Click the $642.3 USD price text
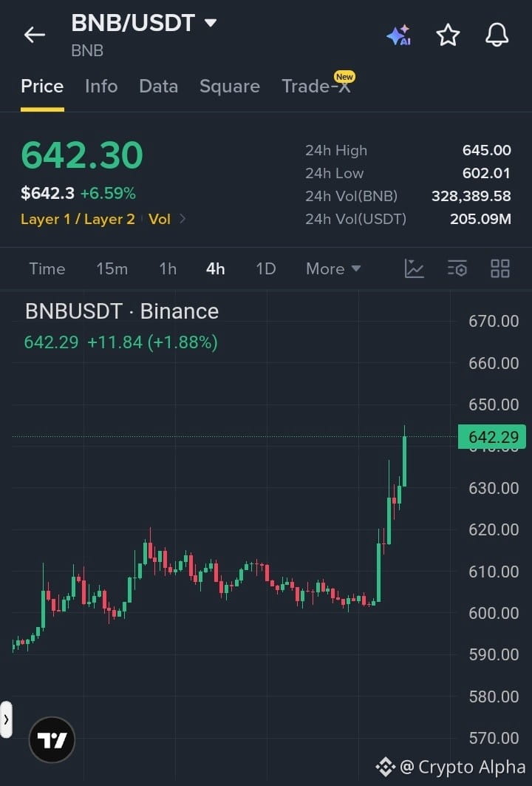 coord(47,193)
